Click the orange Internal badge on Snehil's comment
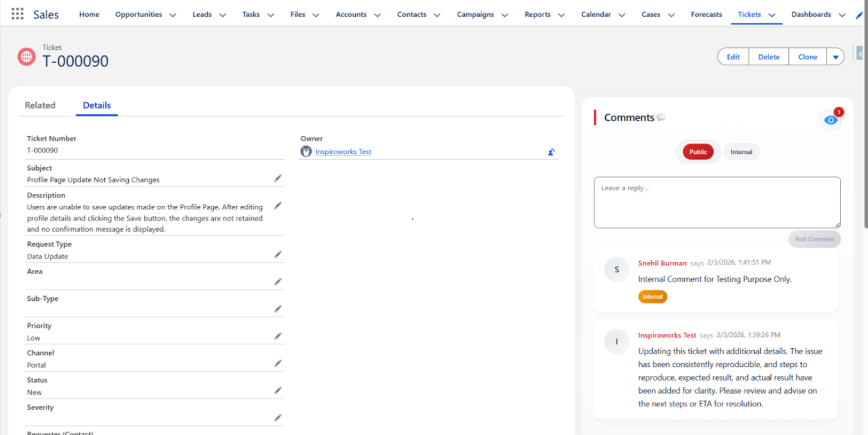 point(652,297)
